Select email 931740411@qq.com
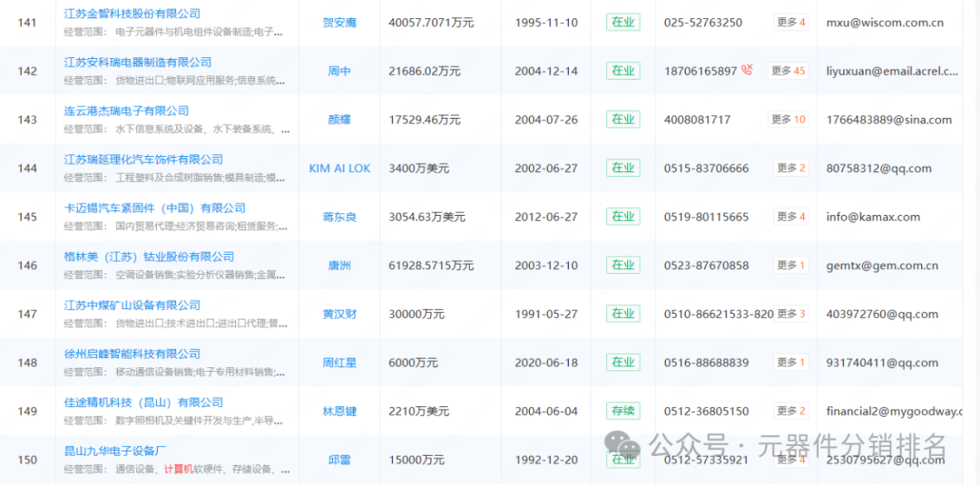This screenshot has width=980, height=485. (x=882, y=364)
